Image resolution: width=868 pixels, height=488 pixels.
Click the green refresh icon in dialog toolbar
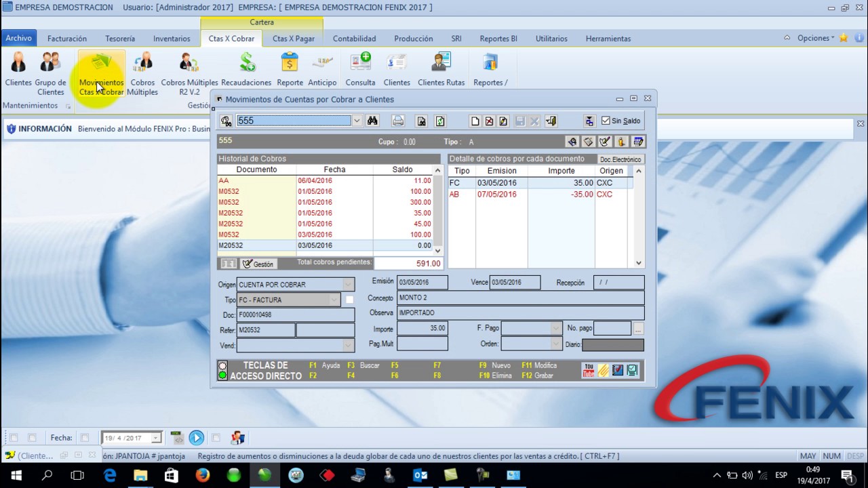tap(440, 121)
